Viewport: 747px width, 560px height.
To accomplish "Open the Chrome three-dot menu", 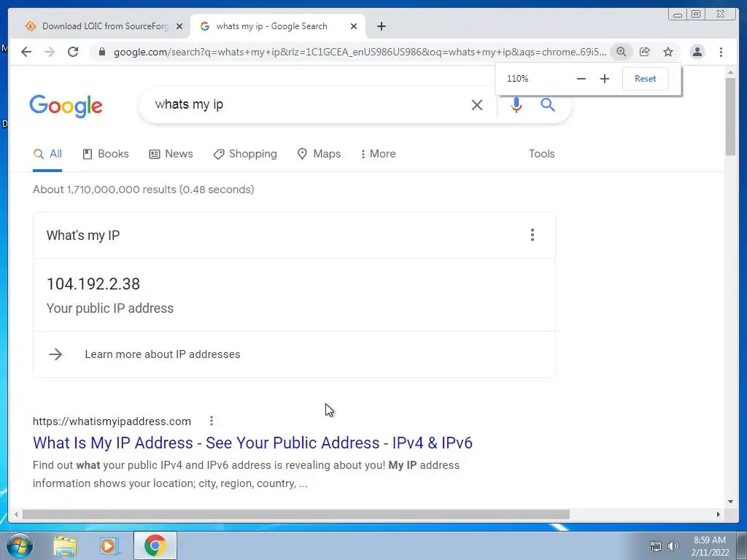I will (721, 52).
